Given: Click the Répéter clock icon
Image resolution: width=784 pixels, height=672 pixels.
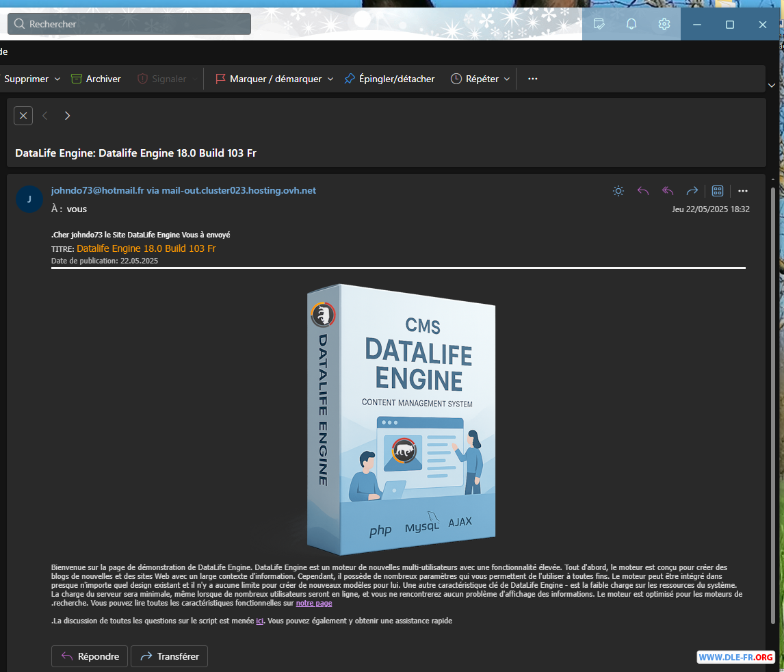Looking at the screenshot, I should (456, 79).
